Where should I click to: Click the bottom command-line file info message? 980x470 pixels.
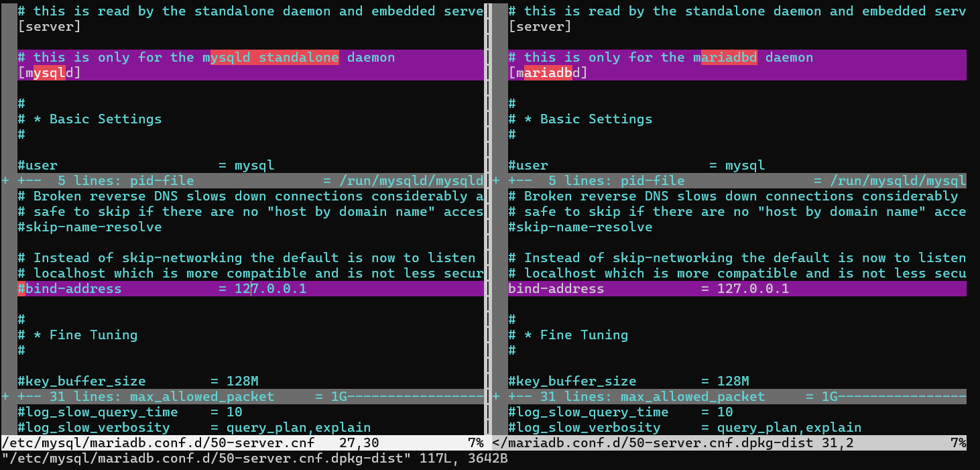point(258,459)
